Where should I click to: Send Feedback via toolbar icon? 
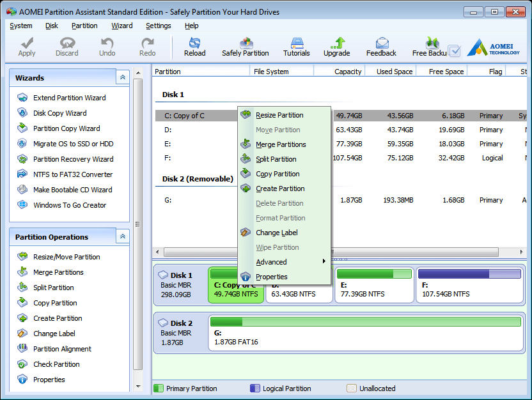click(x=381, y=46)
